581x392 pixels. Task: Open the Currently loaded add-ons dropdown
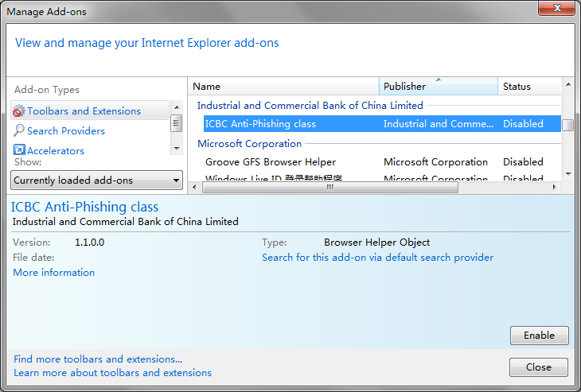pyautogui.click(x=97, y=180)
